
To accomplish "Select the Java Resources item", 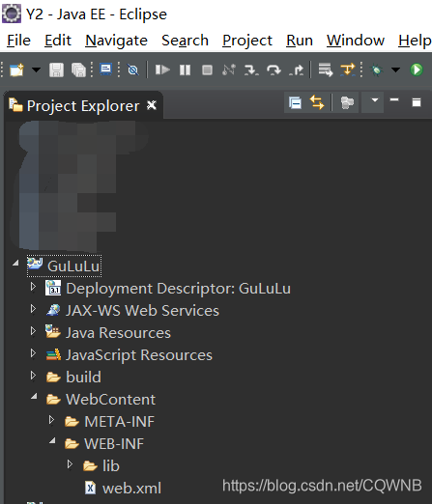I will pyautogui.click(x=118, y=333).
